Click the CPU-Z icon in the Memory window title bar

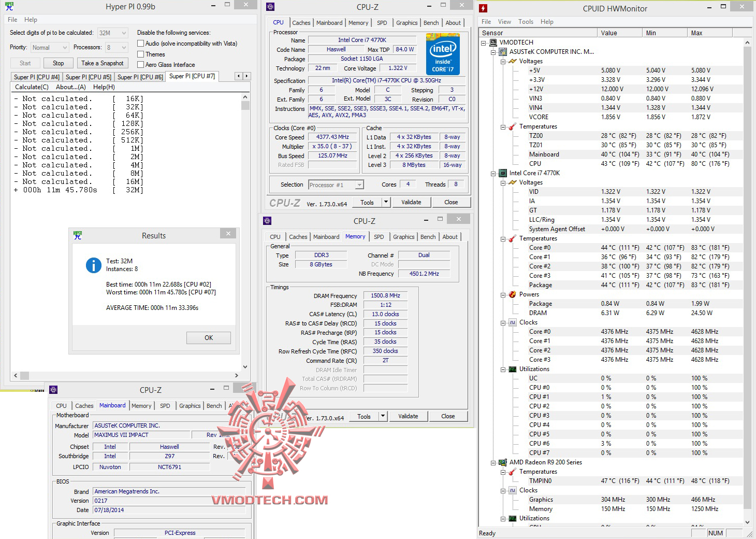pyautogui.click(x=267, y=221)
